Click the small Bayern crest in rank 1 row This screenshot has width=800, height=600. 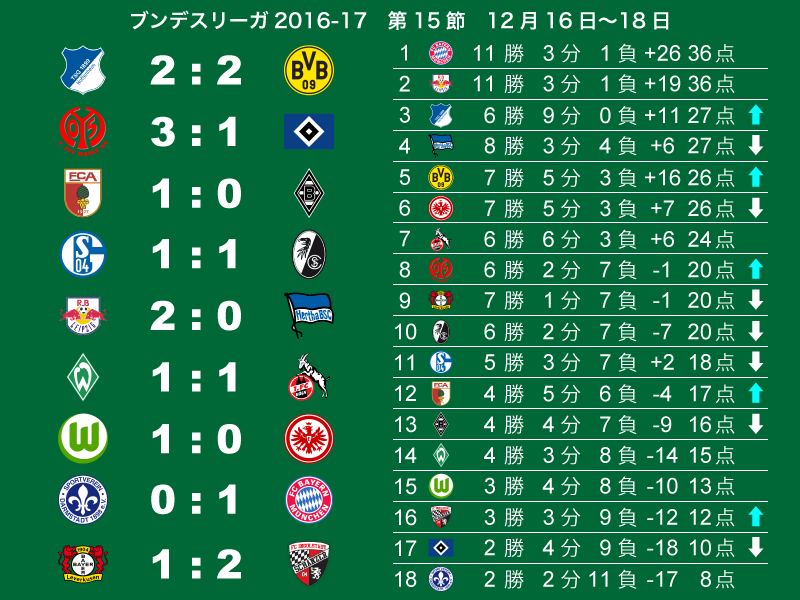[441, 53]
